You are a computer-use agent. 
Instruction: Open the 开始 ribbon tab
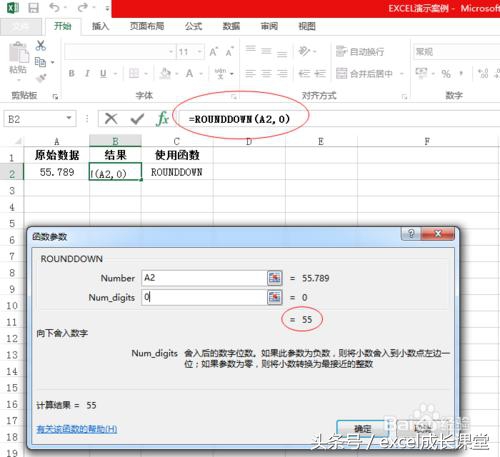[x=63, y=26]
